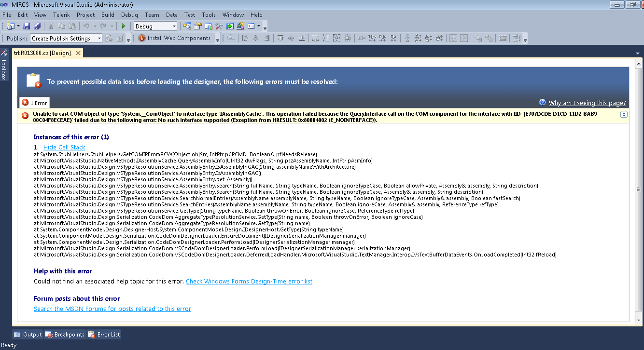Open the Debug menu

pyautogui.click(x=129, y=15)
